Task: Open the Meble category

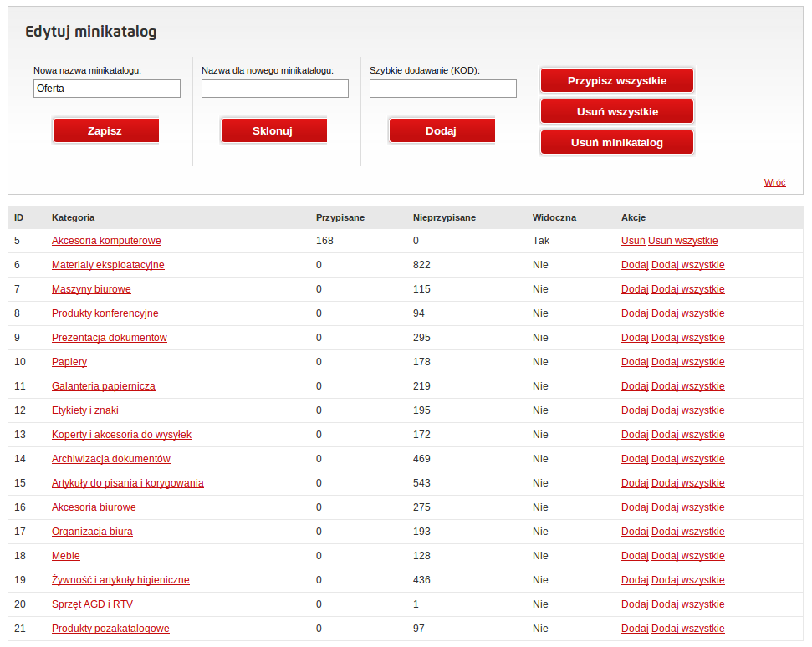Action: tap(66, 556)
